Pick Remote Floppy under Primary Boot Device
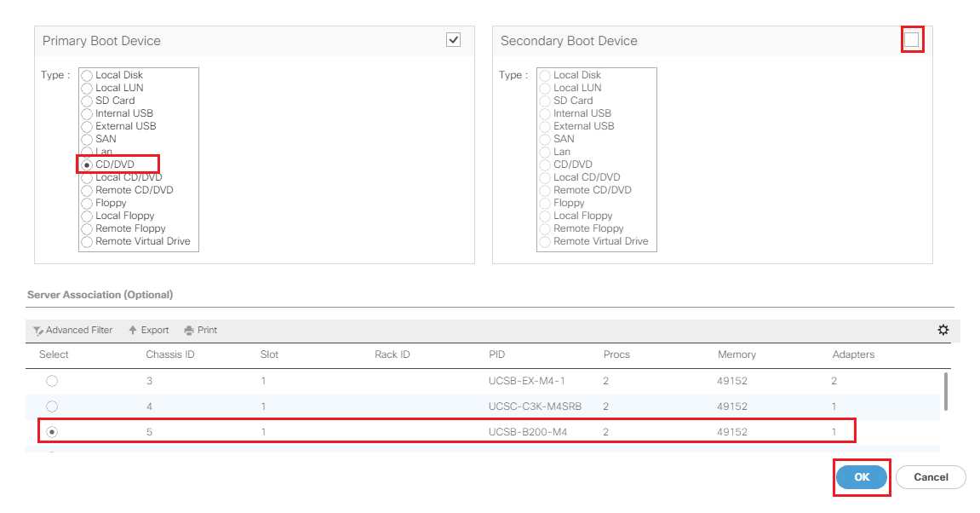The width and height of the screenshot is (980, 513). 87,229
